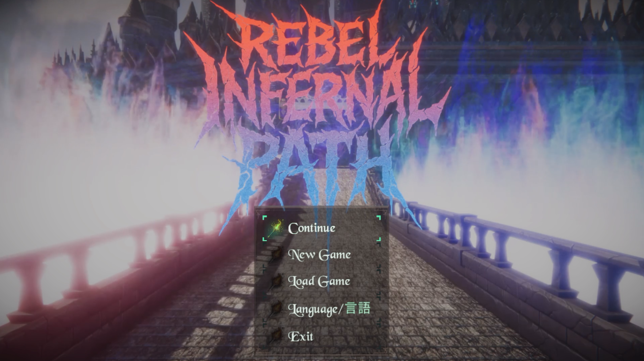The width and height of the screenshot is (644, 361).
Task: Click the top-left teal selection bracket around Continue
Action: (265, 218)
